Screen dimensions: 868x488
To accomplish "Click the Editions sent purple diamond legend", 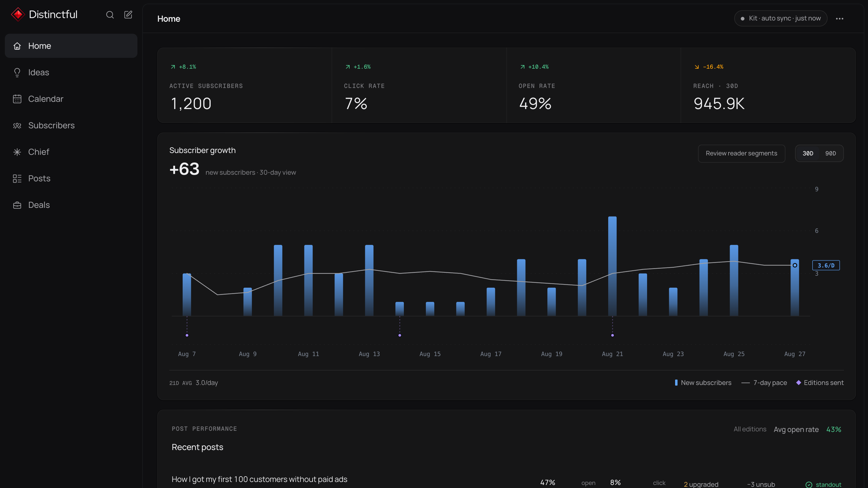I will coord(798,383).
